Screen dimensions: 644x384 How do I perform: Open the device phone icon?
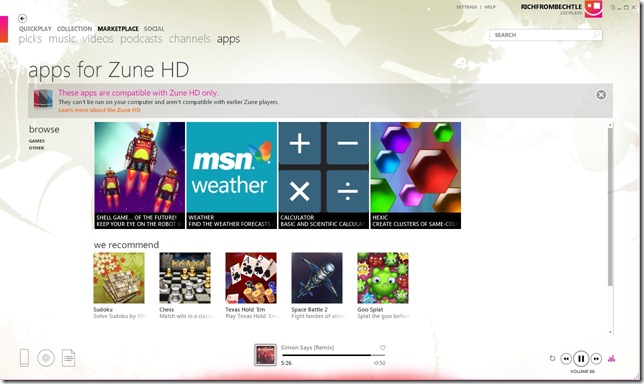coord(24,358)
